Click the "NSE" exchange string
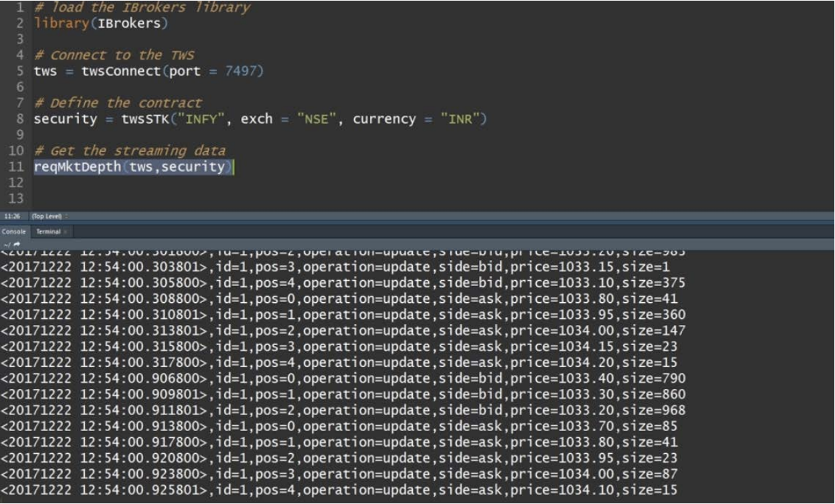This screenshot has height=504, width=835. 316,119
